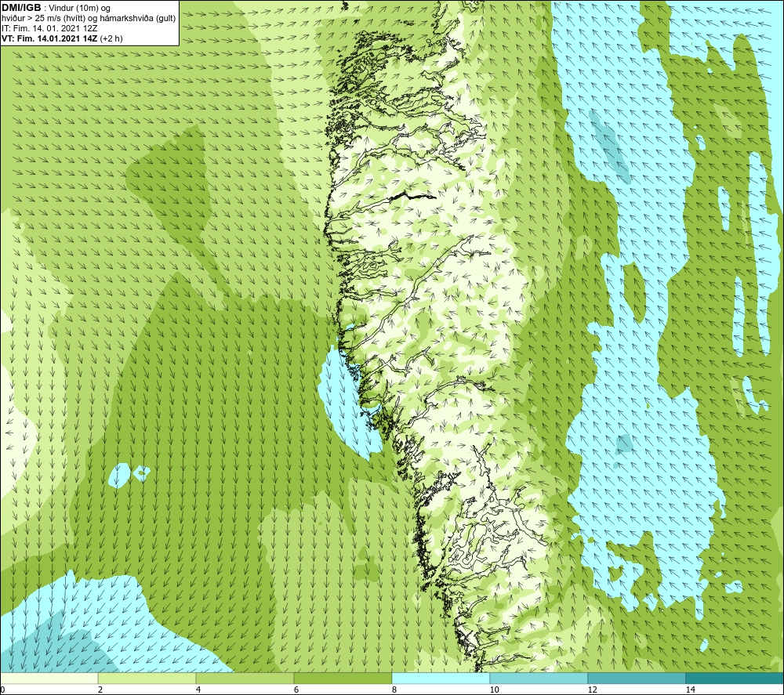Click the '12' label on the color scale
Image resolution: width=784 pixels, height=695 pixels.
[593, 690]
